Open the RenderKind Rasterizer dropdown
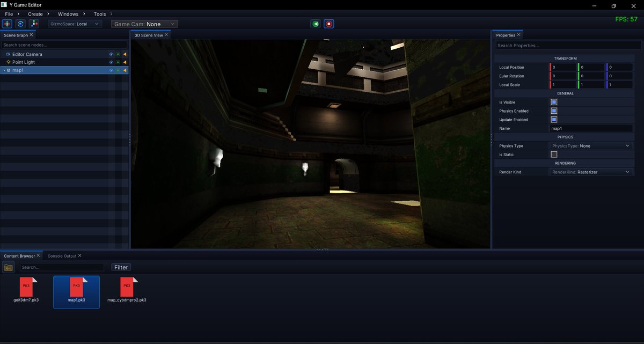 click(591, 172)
